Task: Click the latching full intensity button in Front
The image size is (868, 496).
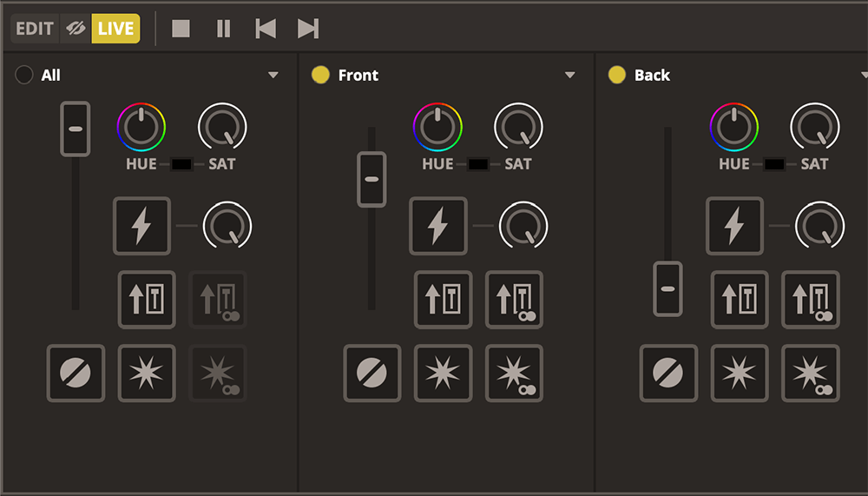Action: tap(514, 300)
